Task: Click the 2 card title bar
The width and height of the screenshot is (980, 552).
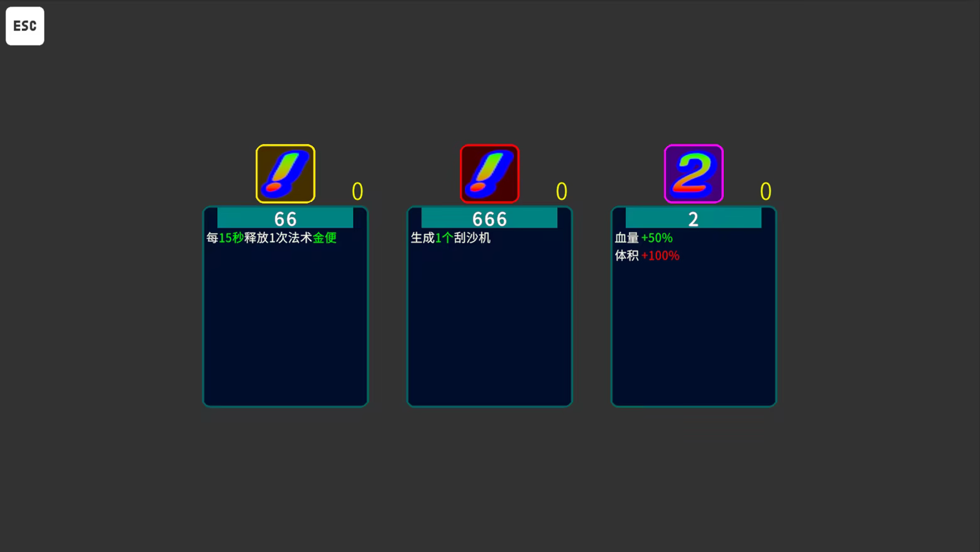Action: 694,218
